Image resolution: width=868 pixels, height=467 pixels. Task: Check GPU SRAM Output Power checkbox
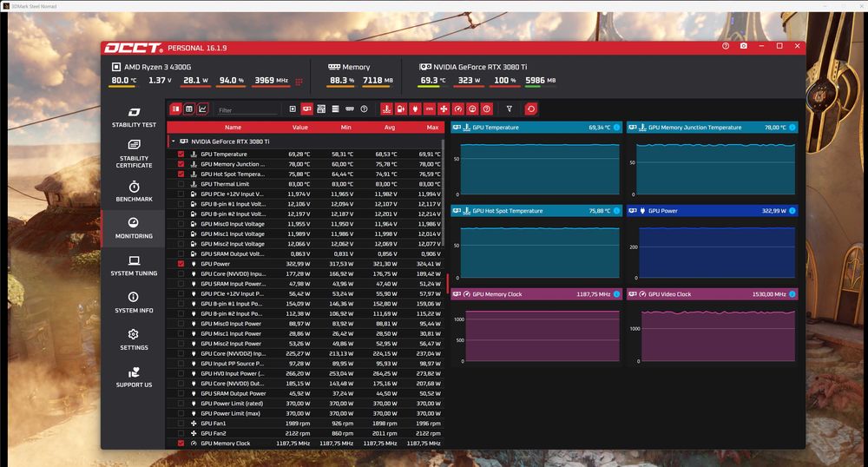(x=181, y=393)
